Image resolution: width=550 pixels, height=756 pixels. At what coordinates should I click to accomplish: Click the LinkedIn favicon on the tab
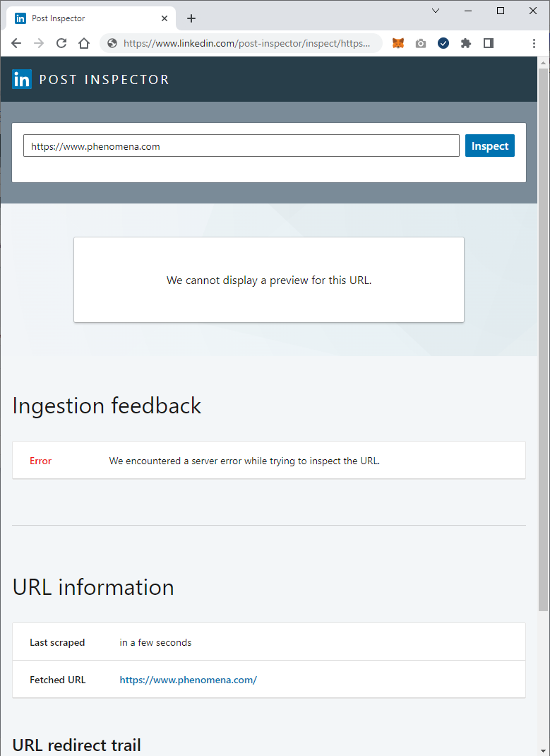pyautogui.click(x=20, y=18)
